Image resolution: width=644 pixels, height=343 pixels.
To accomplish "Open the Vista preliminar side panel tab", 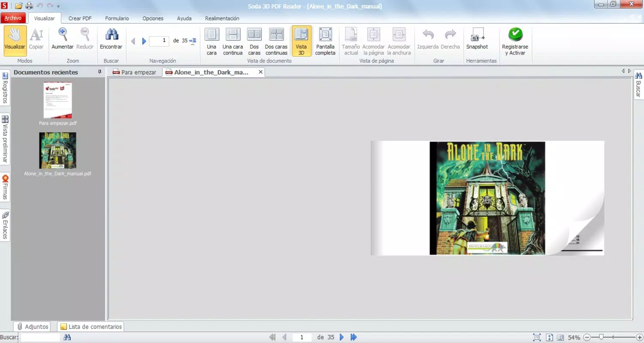I will pyautogui.click(x=5, y=139).
